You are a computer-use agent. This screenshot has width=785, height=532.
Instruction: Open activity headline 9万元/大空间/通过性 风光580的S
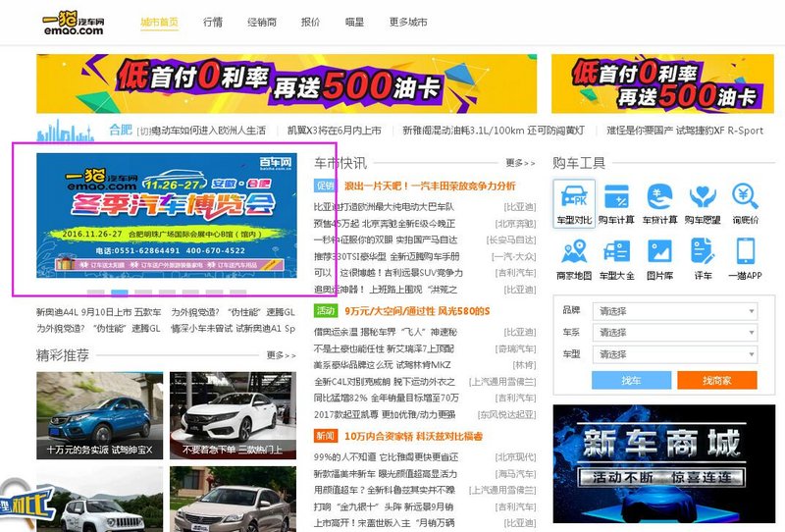point(417,311)
